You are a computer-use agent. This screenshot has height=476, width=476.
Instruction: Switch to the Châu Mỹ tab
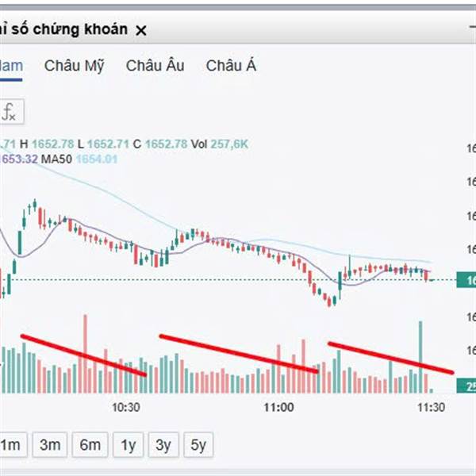pyautogui.click(x=74, y=66)
